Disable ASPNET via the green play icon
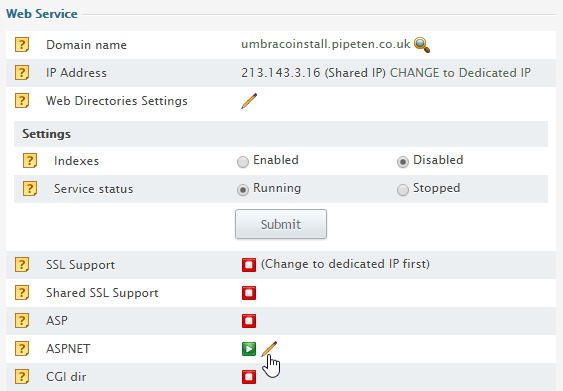 pyautogui.click(x=249, y=349)
